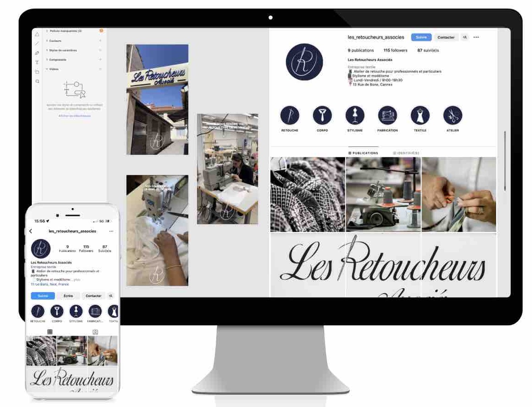Viewport: 532px width, 407px height.
Task: Click the Contacter button on desktop profile
Action: coord(445,37)
